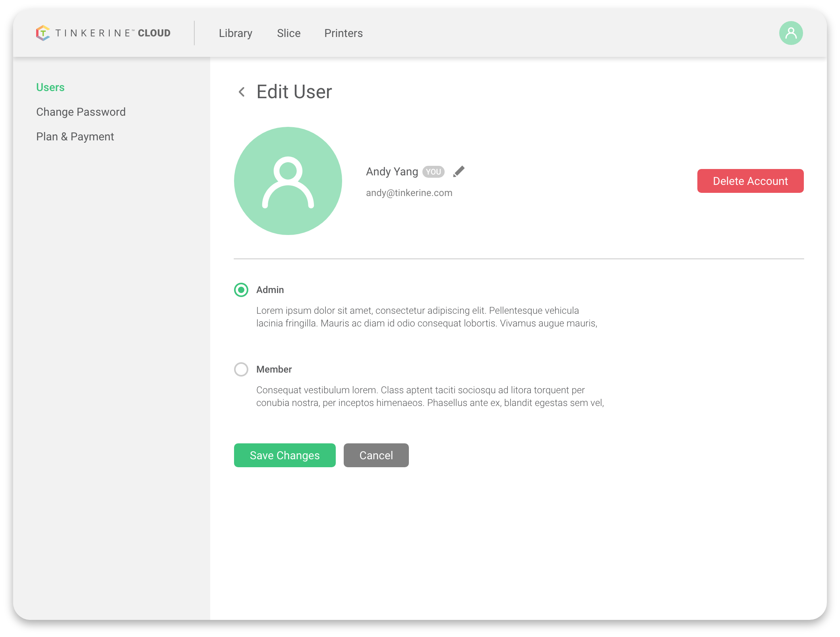Click the YOU badge next to name
The image size is (840, 637).
pyautogui.click(x=433, y=172)
